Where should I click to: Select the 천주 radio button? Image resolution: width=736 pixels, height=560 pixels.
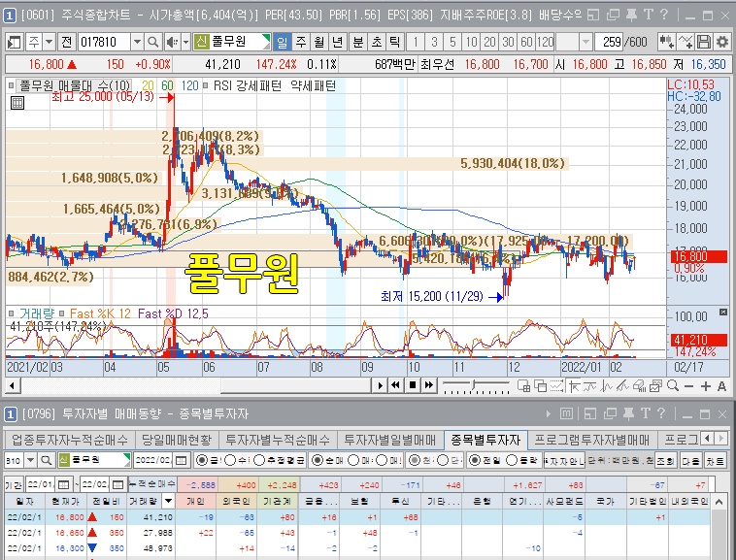[415, 460]
